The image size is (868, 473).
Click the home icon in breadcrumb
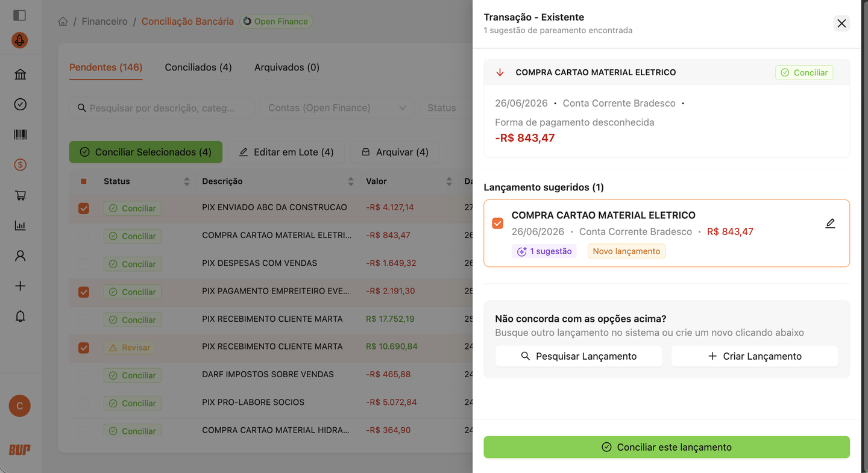(x=63, y=22)
